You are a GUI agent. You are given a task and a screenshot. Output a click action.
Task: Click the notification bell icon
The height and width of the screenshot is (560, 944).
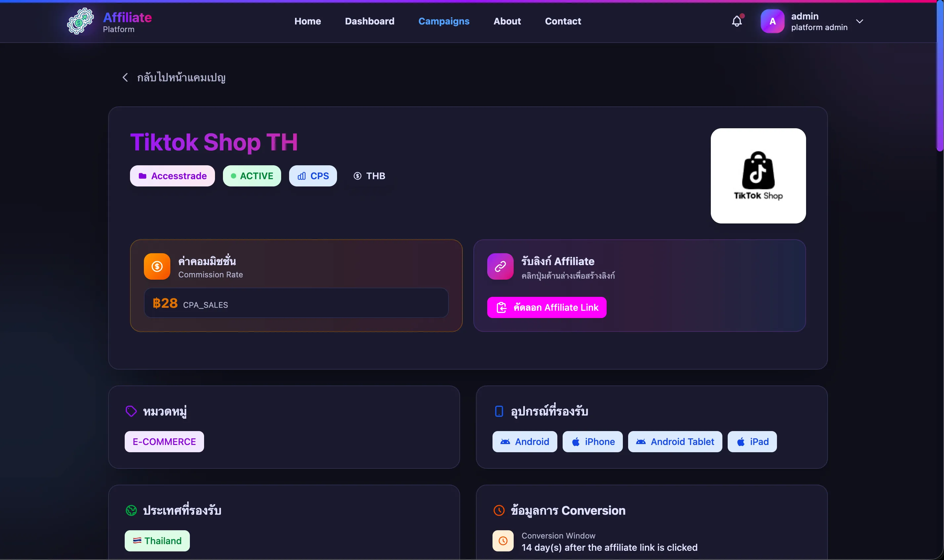click(737, 21)
